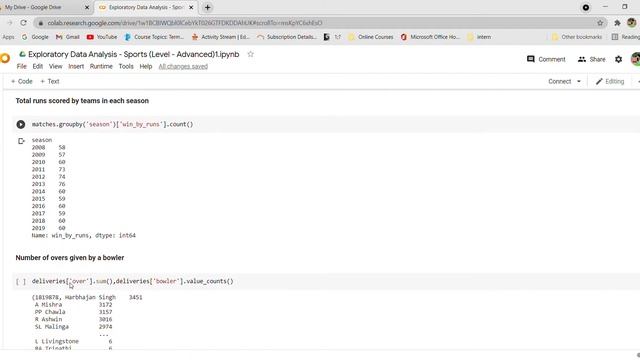Image resolution: width=640 pixels, height=360 pixels.
Task: Click into the deliveries value_counts code
Action: 335,282
